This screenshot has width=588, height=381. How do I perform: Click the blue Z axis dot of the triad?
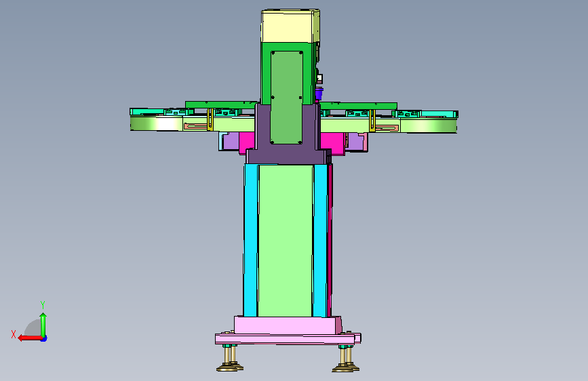(44, 339)
